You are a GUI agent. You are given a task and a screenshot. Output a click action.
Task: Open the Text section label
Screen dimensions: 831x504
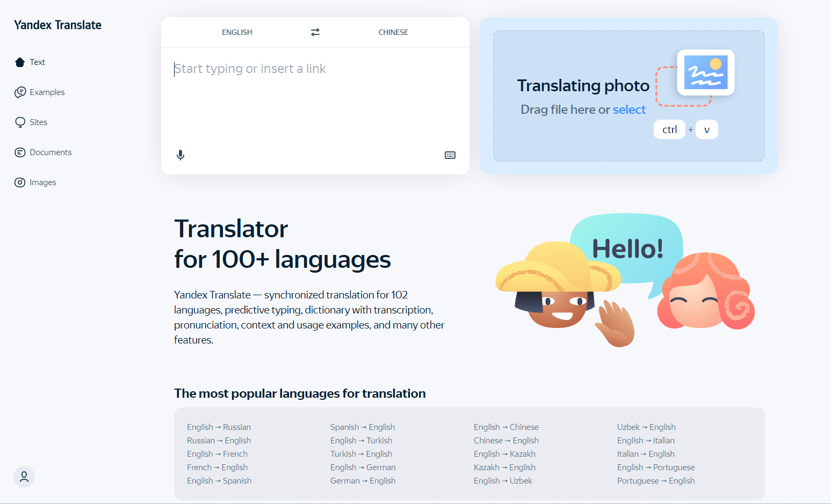pos(37,62)
